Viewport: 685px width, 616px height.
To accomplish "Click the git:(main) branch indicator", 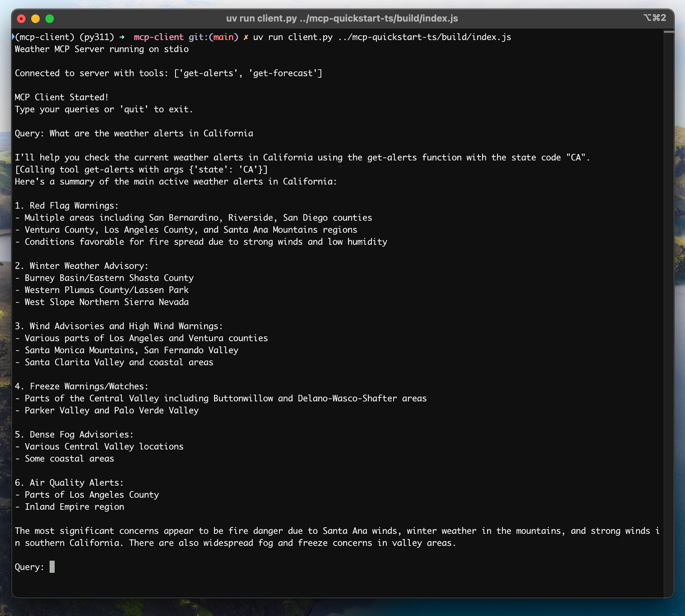I will pos(213,37).
